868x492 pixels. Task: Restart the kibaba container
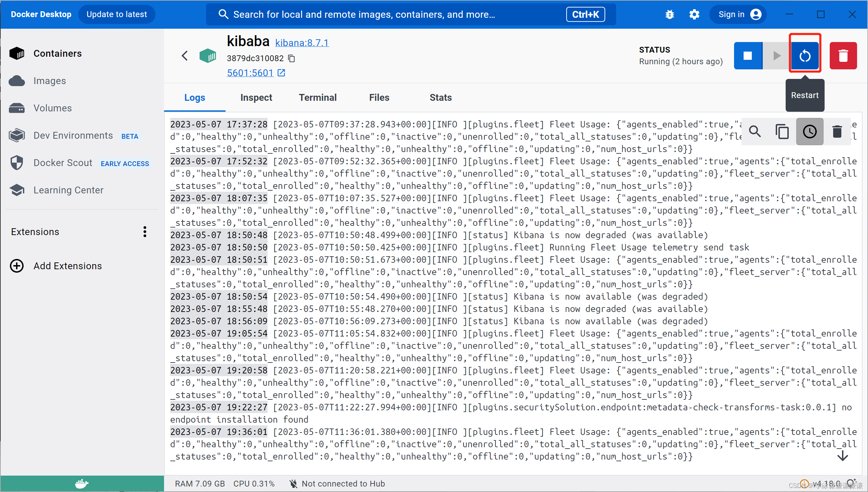[x=805, y=56]
